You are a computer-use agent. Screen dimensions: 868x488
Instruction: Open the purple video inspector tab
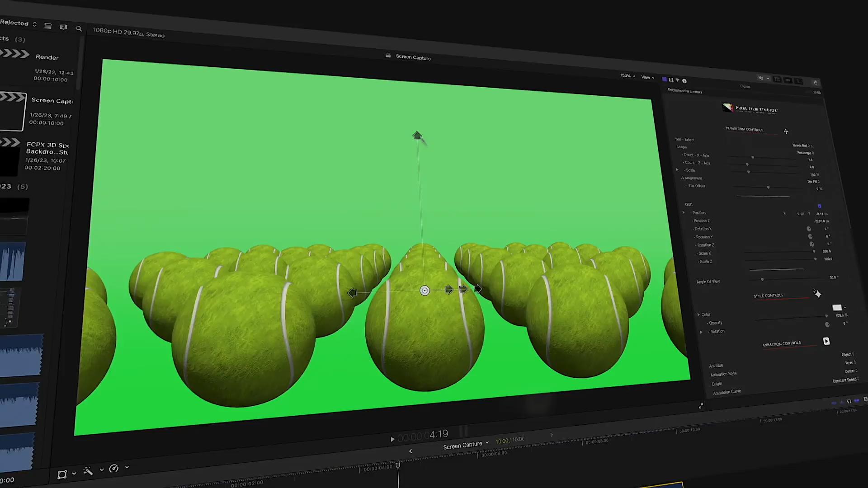(x=664, y=79)
